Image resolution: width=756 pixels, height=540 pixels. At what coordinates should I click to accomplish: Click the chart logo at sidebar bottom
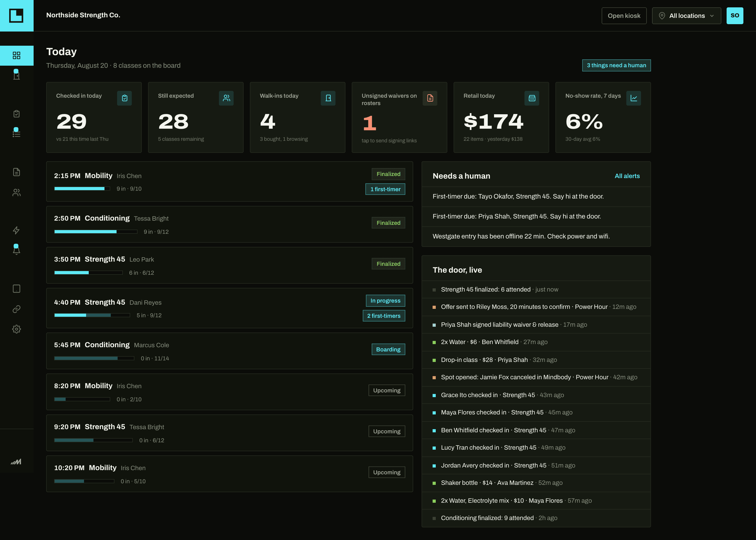pos(16,461)
